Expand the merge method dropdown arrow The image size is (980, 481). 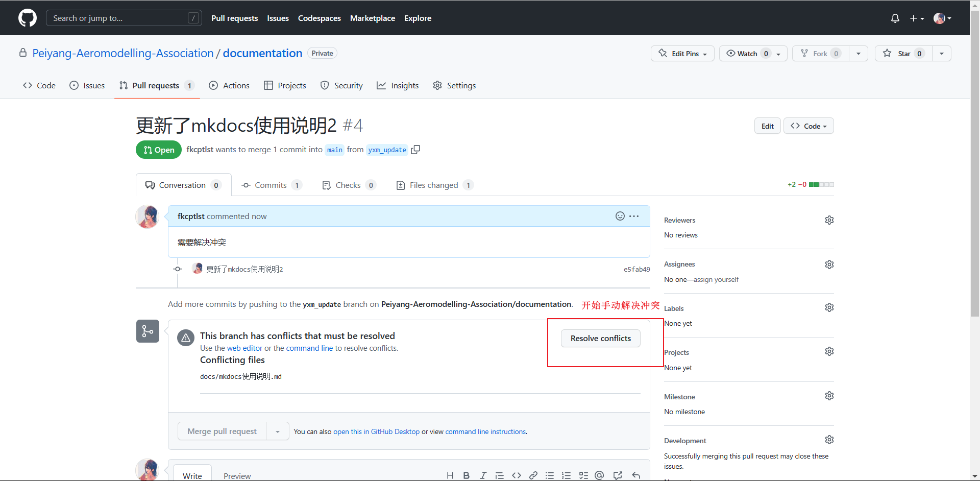click(277, 431)
